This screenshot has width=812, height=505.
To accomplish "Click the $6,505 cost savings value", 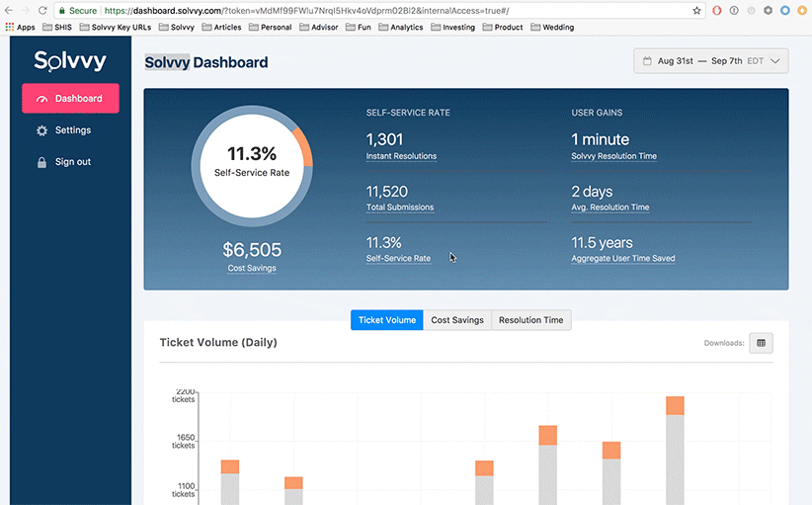I will (x=252, y=250).
